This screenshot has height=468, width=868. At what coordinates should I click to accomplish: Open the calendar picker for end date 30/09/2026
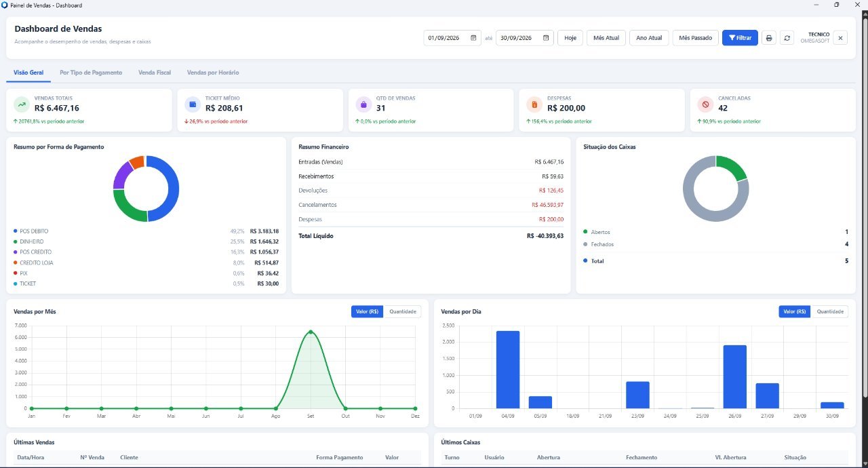pos(546,38)
